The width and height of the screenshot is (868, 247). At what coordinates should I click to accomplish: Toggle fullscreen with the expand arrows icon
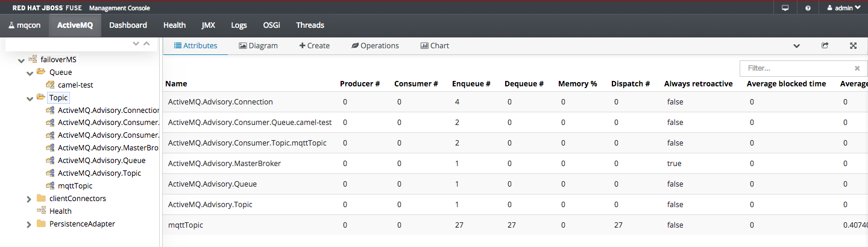tap(854, 46)
